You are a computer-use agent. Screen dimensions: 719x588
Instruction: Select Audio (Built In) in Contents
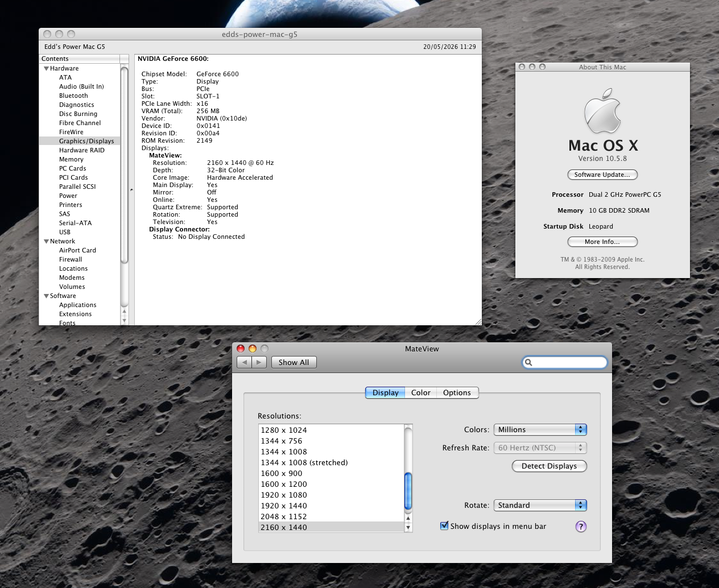tap(81, 87)
